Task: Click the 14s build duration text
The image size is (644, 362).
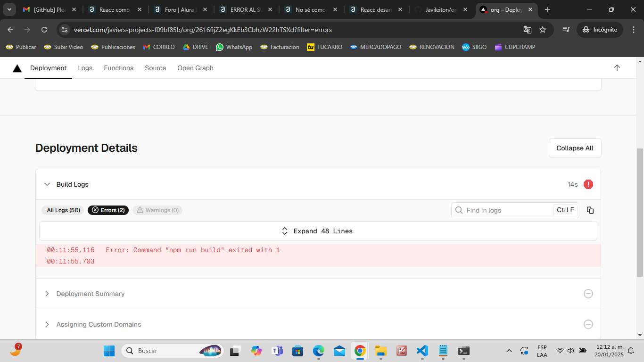Action: [x=572, y=184]
